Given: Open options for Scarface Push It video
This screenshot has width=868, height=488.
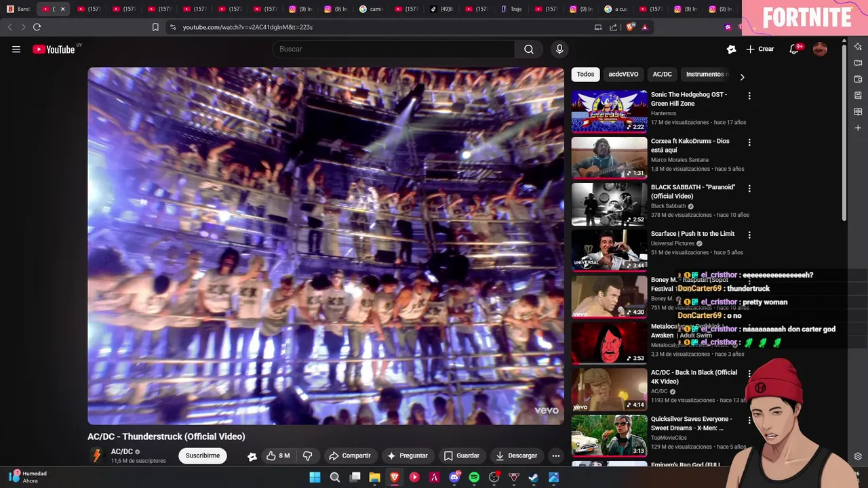Looking at the screenshot, I should coord(749,235).
